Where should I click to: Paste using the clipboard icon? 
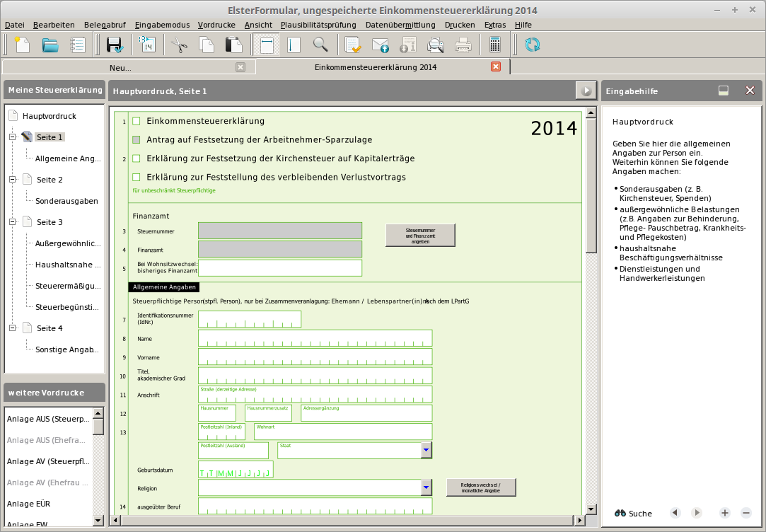pos(233,45)
